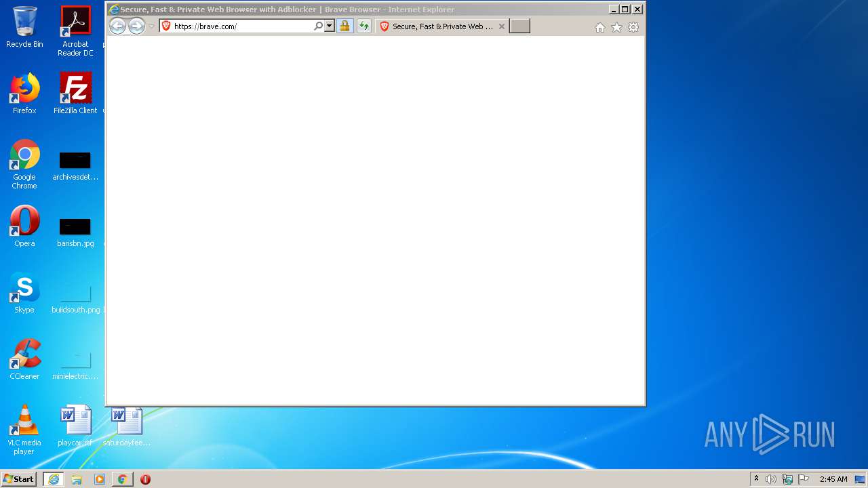Close the Internet Explorer window
Viewport: 868px width, 488px height.
coord(637,9)
